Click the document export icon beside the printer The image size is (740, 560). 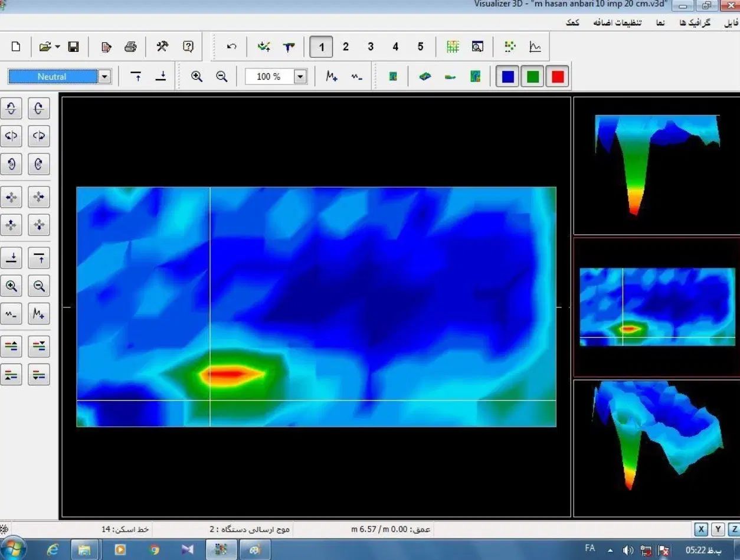106,47
